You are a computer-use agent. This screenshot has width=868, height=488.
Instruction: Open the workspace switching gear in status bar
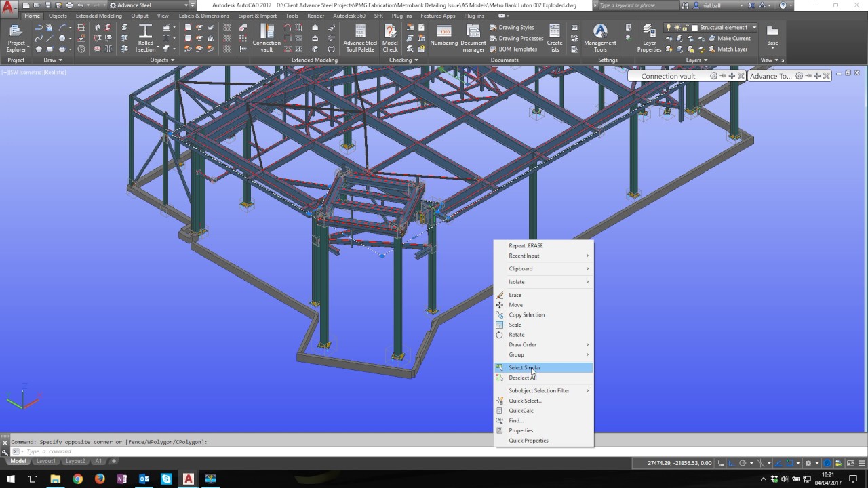808,463
